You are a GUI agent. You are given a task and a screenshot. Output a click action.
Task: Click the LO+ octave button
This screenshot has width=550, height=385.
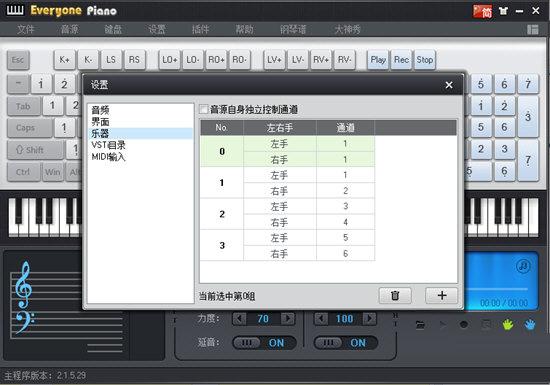pos(169,60)
